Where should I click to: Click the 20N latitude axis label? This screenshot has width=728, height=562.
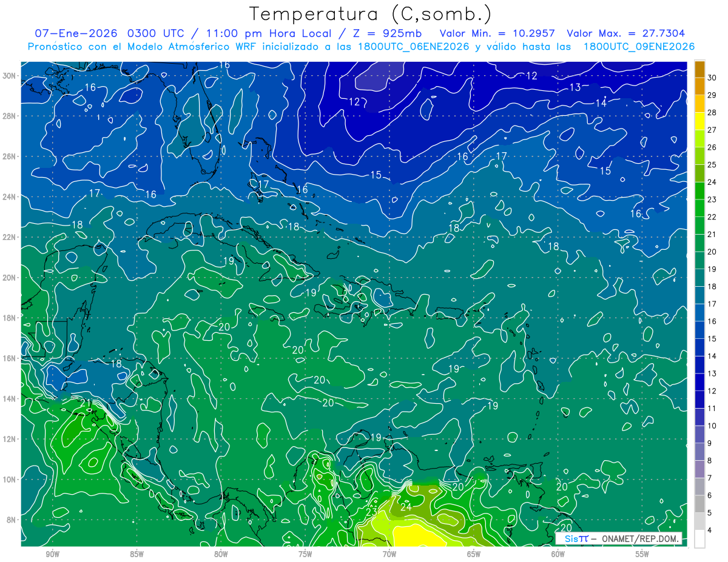click(9, 278)
